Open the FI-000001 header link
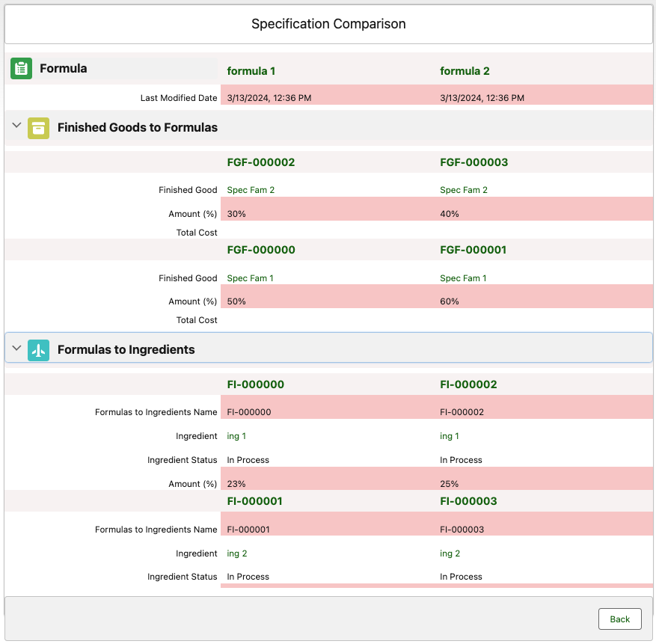The width and height of the screenshot is (656, 644). point(255,501)
